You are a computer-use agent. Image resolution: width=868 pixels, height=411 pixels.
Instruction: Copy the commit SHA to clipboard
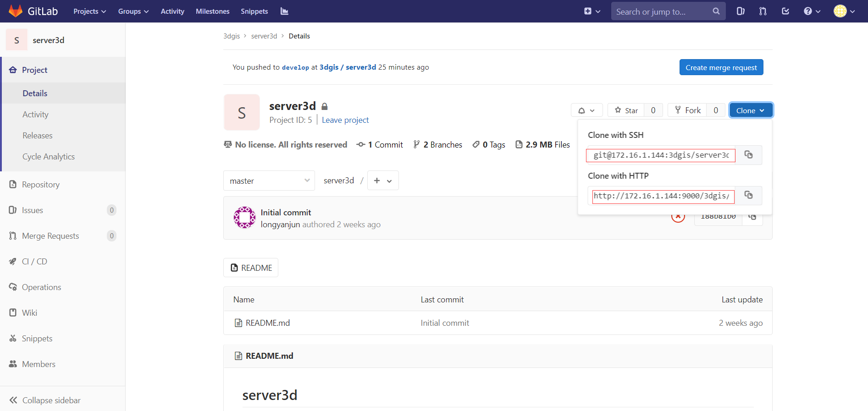pyautogui.click(x=752, y=217)
